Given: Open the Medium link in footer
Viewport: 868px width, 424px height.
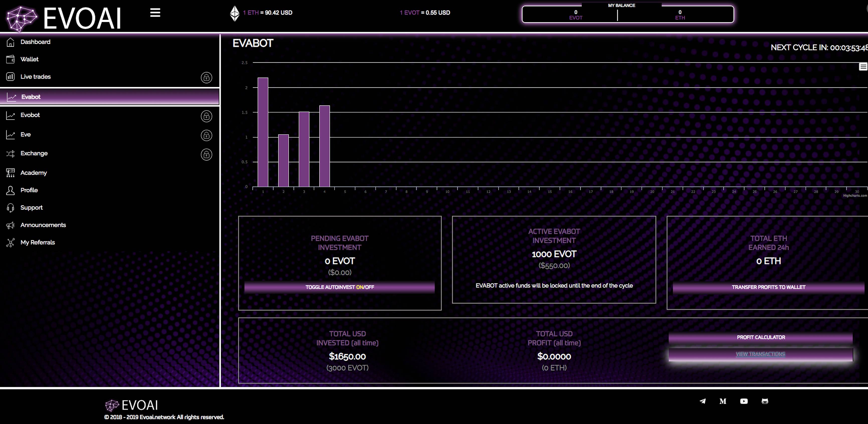Looking at the screenshot, I should point(723,401).
